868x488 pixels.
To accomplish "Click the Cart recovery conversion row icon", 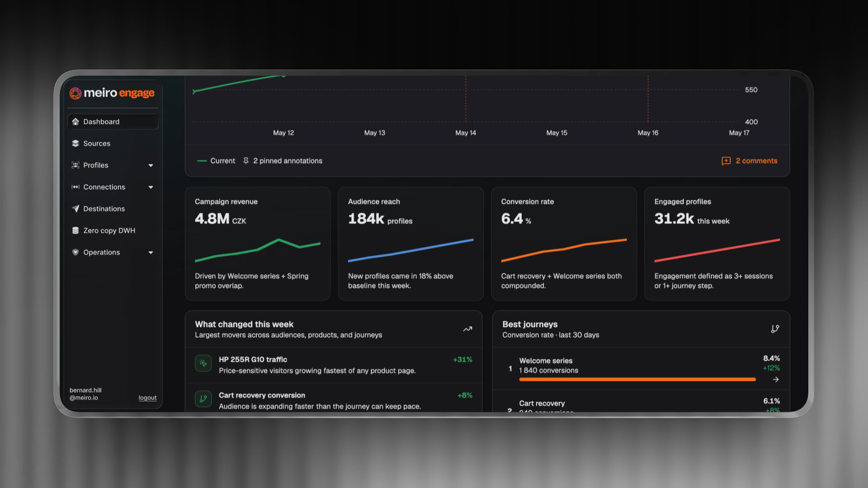I will 203,399.
